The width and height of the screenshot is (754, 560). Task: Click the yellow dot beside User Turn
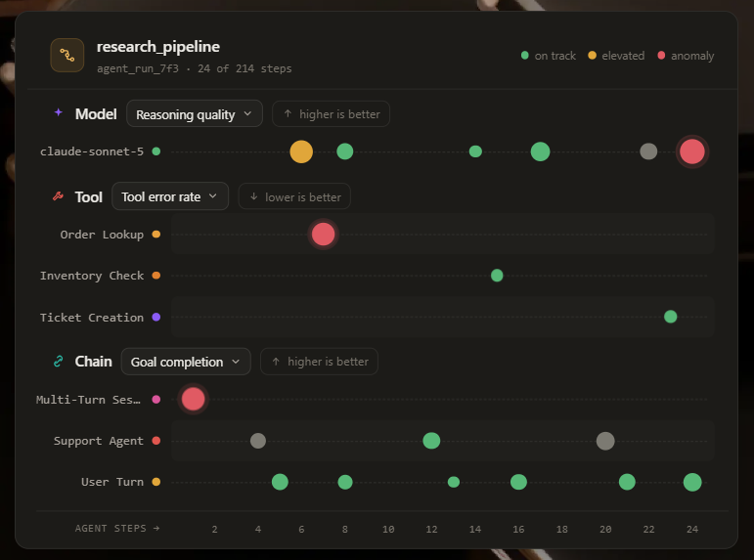pos(155,482)
